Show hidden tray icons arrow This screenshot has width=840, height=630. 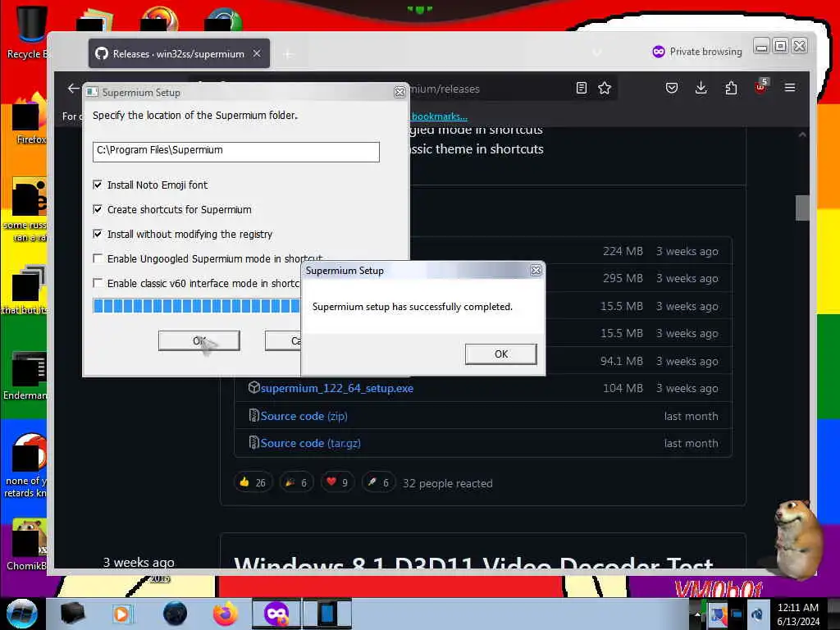click(x=697, y=614)
